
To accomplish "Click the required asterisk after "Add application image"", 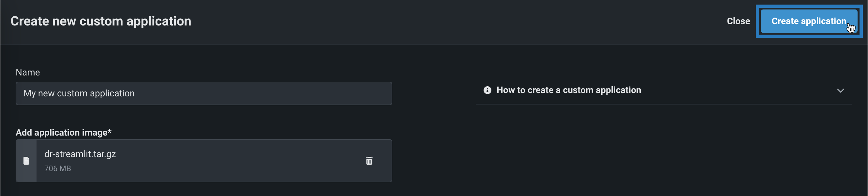I will 110,132.
